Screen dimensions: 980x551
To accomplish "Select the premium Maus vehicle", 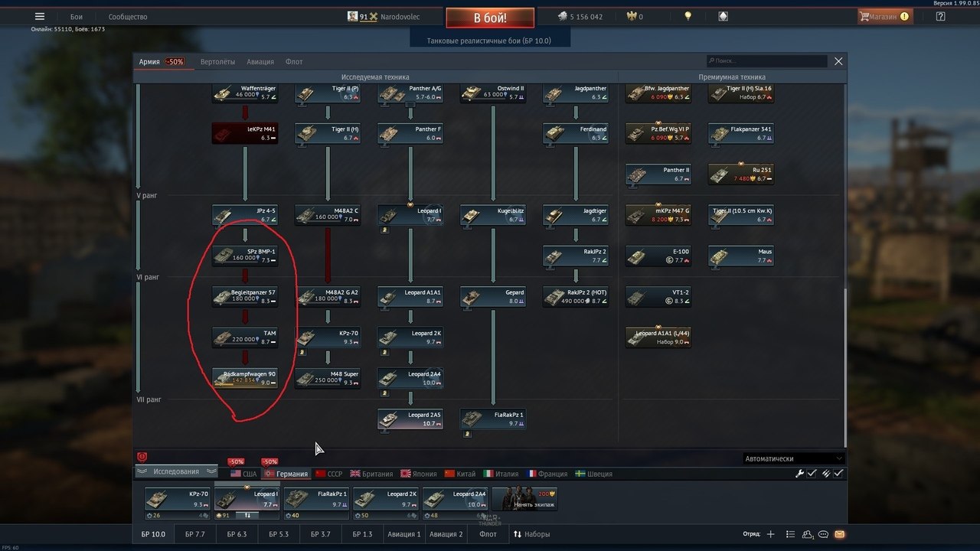I will (x=741, y=256).
